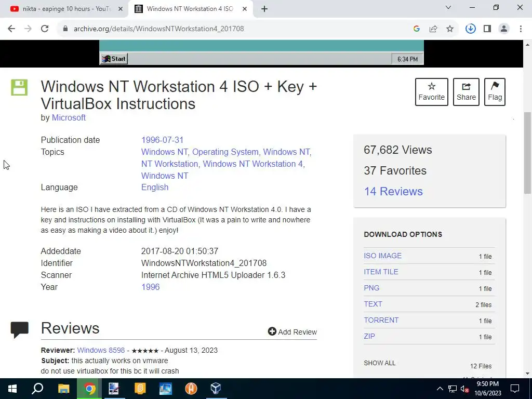Click SHOW ALL files
Image resolution: width=532 pixels, height=399 pixels.
tap(380, 363)
